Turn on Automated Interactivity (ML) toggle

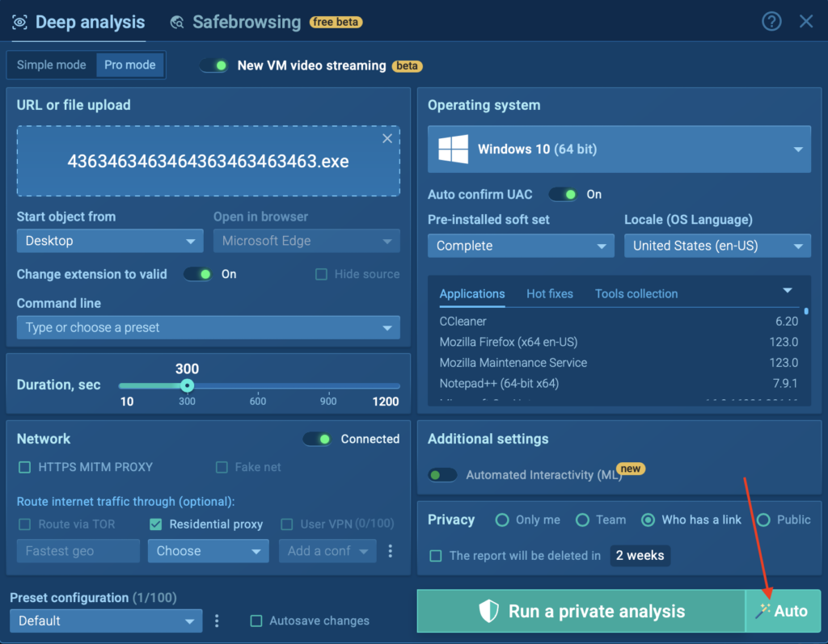(442, 475)
